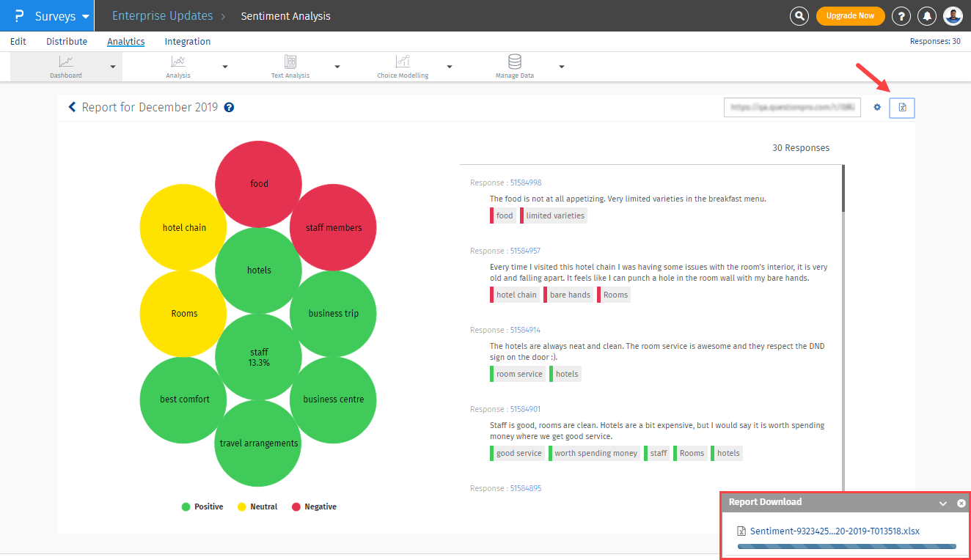Open the help question mark icon

(901, 15)
